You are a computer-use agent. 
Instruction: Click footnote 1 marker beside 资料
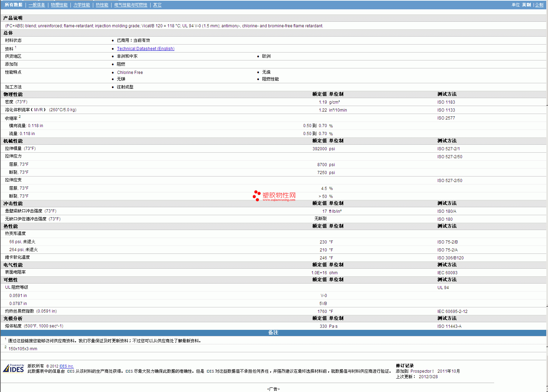click(16, 47)
